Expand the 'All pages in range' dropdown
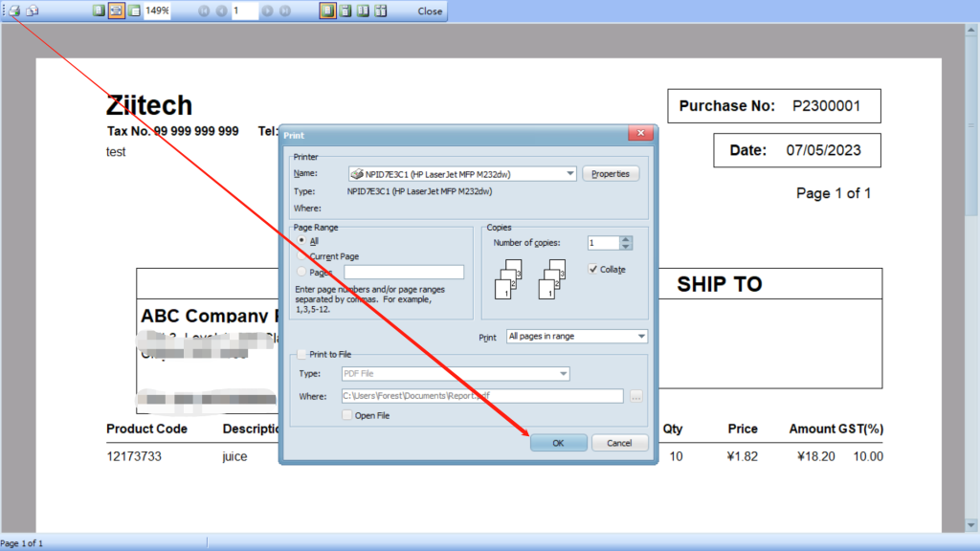 [x=640, y=337]
